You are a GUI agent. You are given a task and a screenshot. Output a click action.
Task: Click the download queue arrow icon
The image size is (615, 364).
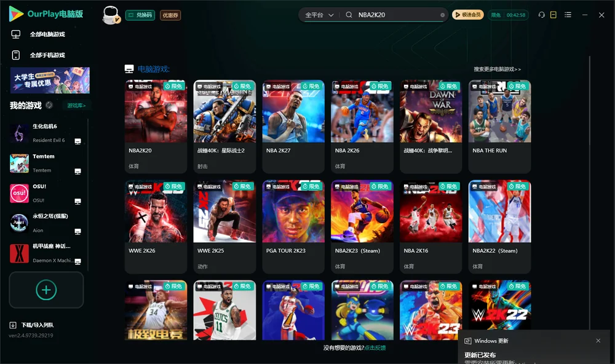(13, 325)
